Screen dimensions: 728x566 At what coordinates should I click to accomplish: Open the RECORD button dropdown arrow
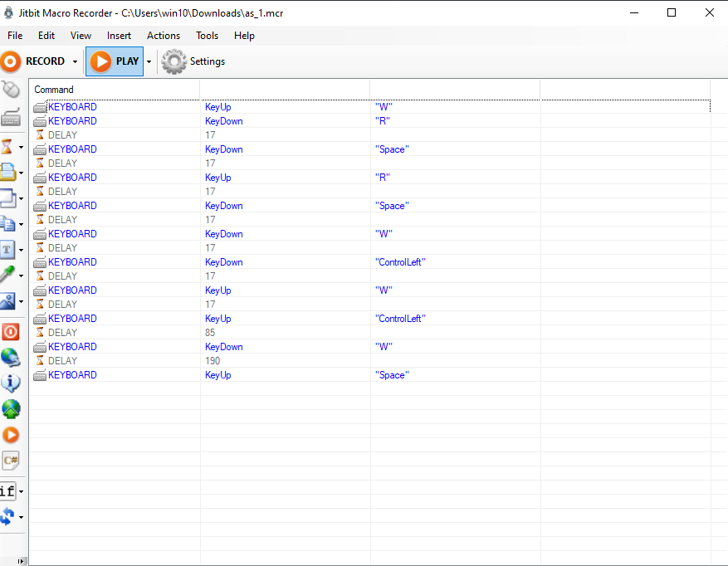pos(75,61)
